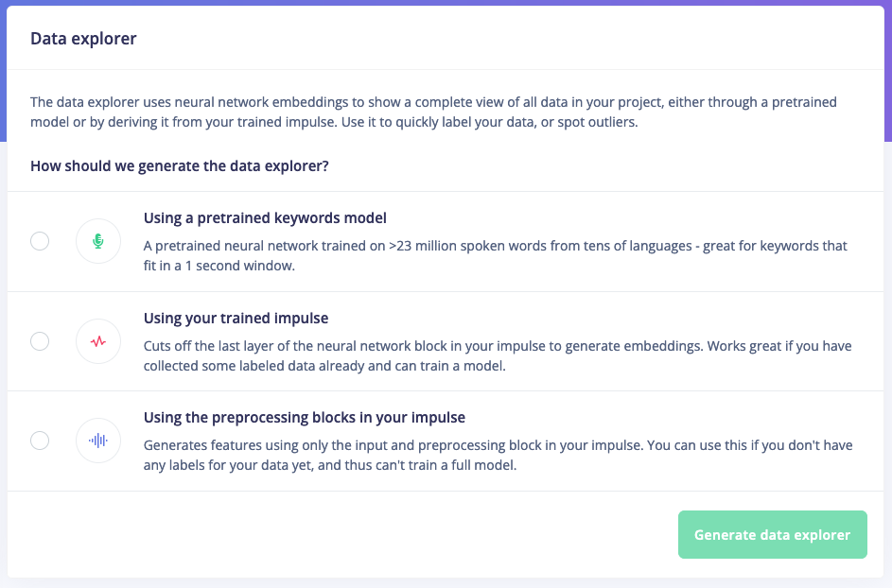
Task: Click 'any labels for your data yet' text line
Action: [330, 465]
